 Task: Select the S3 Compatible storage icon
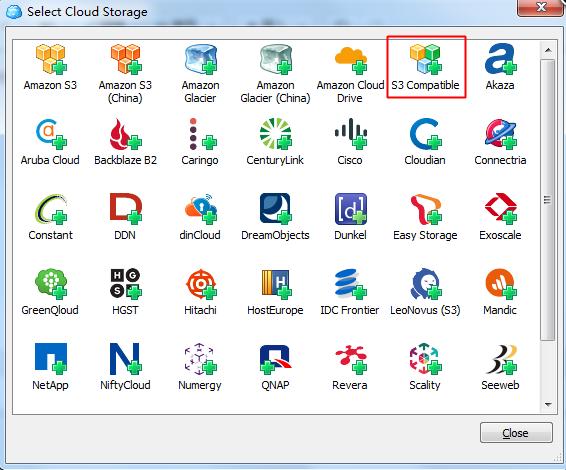tap(426, 59)
